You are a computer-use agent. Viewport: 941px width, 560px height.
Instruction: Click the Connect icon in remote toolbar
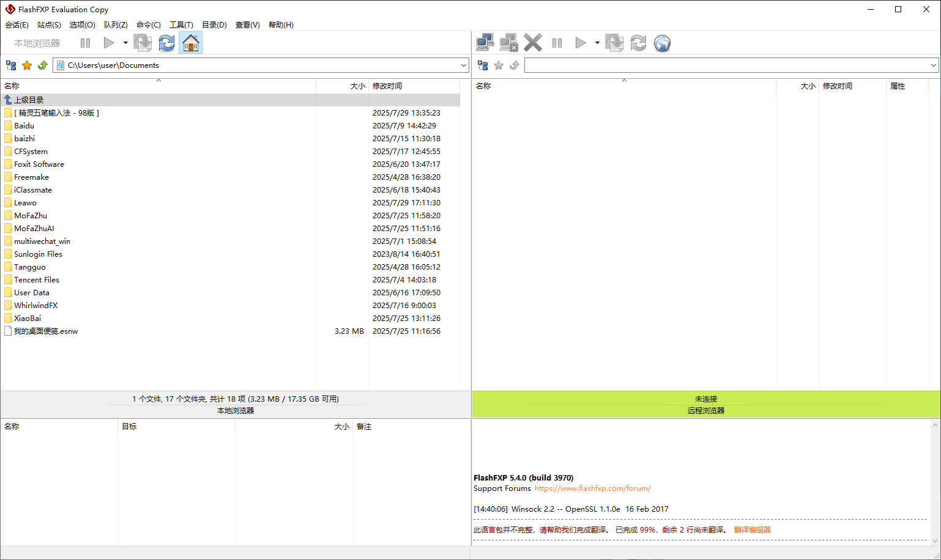coord(485,43)
